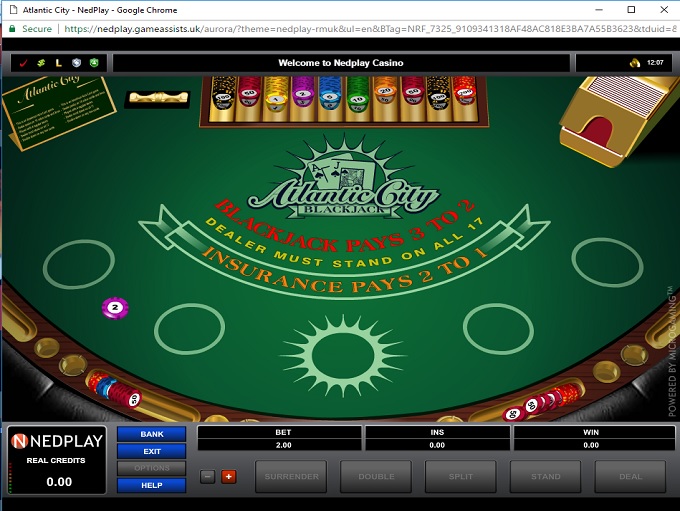Click the green round badge icon in top bar

[x=93, y=63]
